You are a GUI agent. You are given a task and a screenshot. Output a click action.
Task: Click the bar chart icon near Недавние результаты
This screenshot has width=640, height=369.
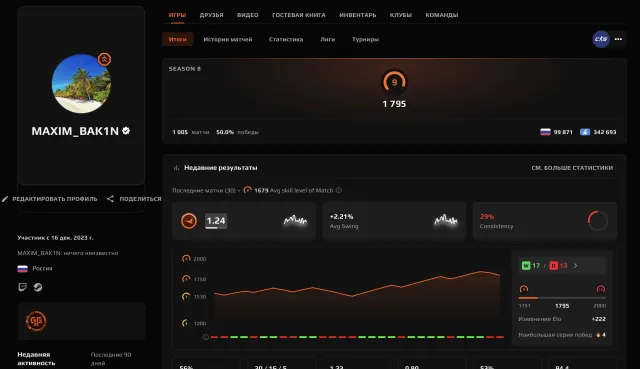tap(176, 168)
